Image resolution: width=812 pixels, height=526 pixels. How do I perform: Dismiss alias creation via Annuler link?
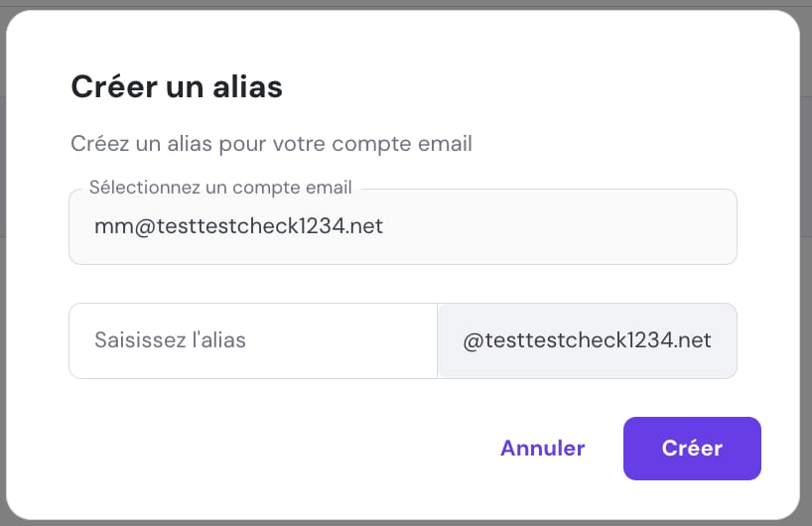[x=542, y=448]
